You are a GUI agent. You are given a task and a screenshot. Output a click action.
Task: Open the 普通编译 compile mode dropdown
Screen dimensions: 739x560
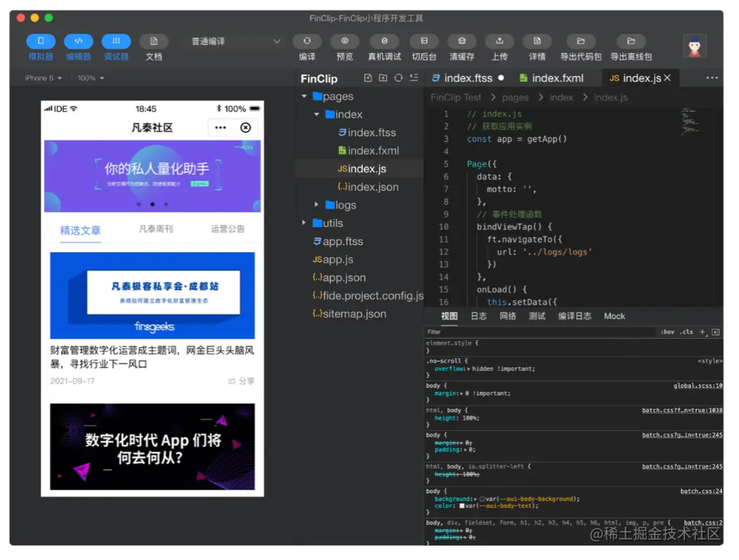tap(235, 42)
